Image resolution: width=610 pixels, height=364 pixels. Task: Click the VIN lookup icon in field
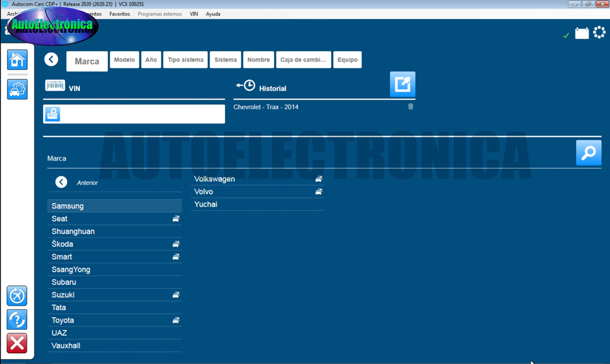click(52, 114)
